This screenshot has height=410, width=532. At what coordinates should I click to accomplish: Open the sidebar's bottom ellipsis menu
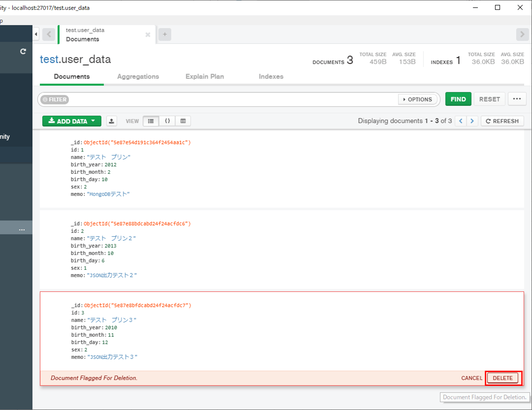(21, 229)
